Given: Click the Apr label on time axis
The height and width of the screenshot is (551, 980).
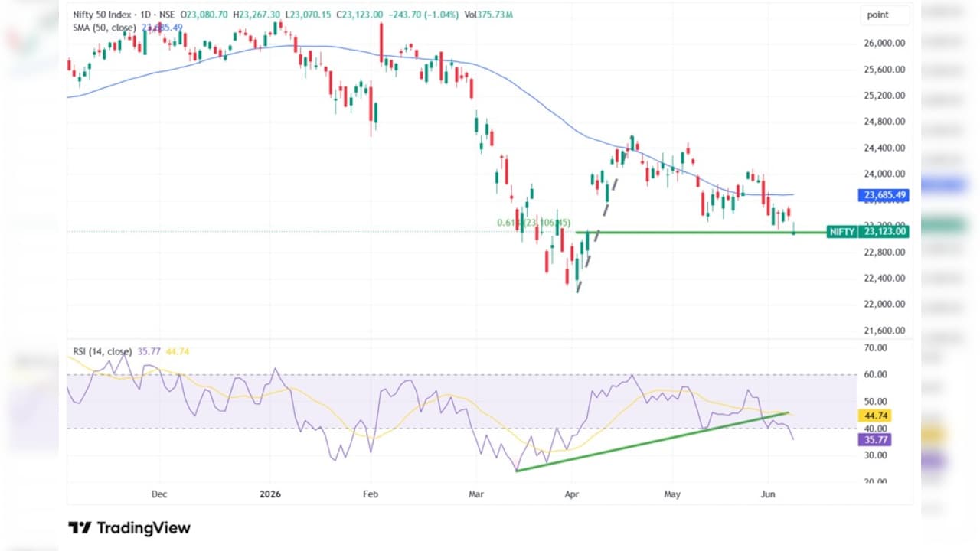Looking at the screenshot, I should 573,494.
